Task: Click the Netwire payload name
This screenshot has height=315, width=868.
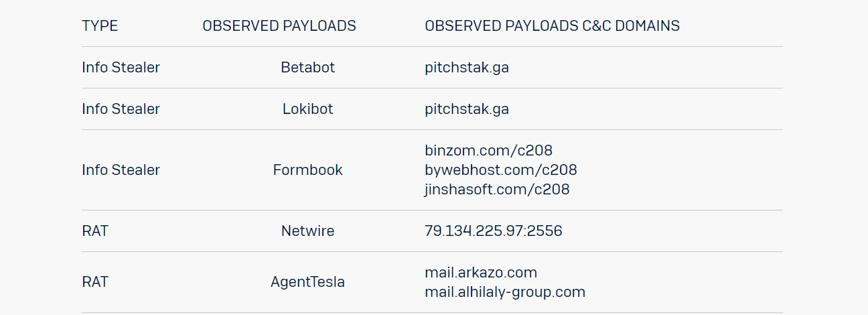Action: 307,231
